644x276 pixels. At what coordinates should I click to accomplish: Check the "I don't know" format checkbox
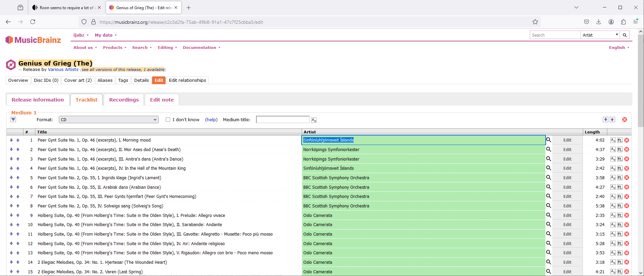[x=168, y=119]
